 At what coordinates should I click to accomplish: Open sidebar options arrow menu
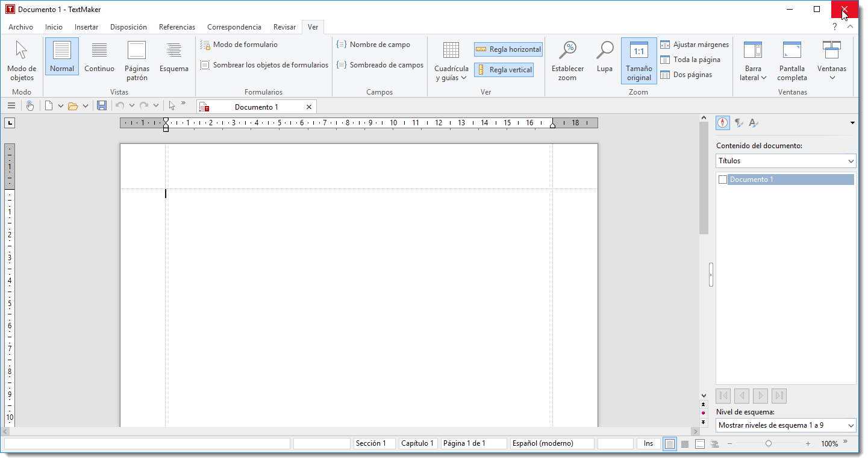click(x=852, y=123)
